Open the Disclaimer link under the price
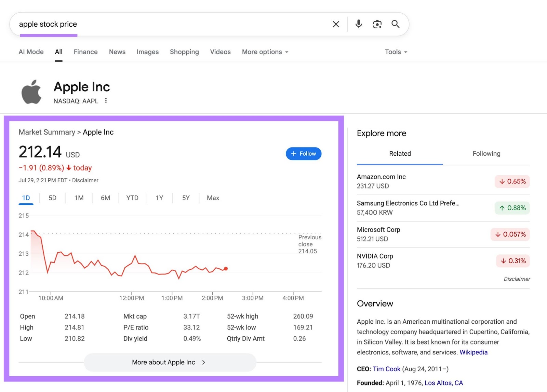Screen dimensions: 547x392 85,180
